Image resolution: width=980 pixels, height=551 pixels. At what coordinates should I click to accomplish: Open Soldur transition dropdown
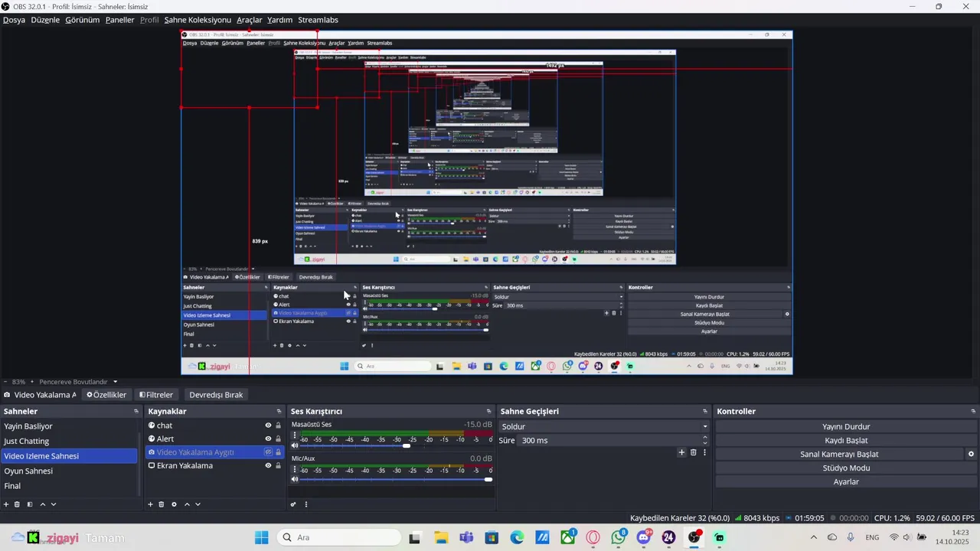point(604,426)
